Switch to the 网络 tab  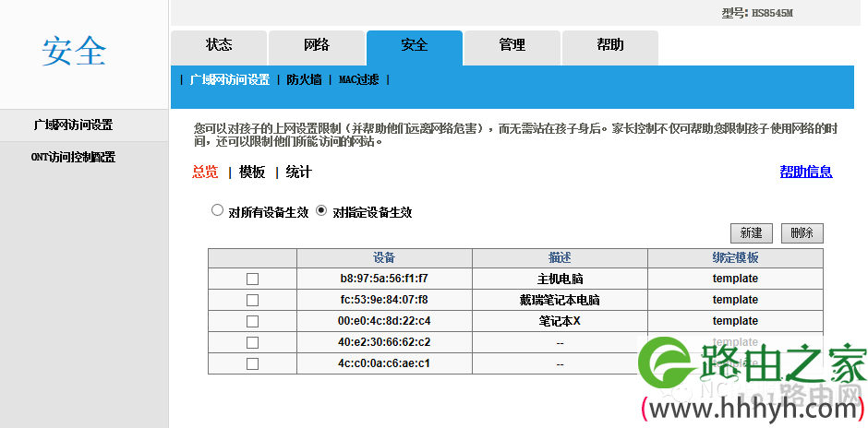pos(317,48)
